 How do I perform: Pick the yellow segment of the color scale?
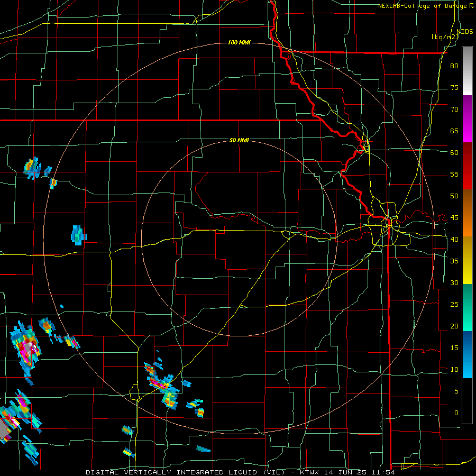(467, 260)
